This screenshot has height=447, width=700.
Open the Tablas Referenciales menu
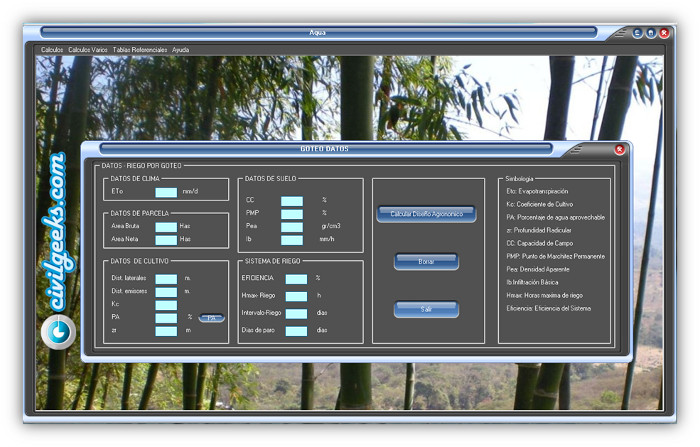[x=140, y=49]
